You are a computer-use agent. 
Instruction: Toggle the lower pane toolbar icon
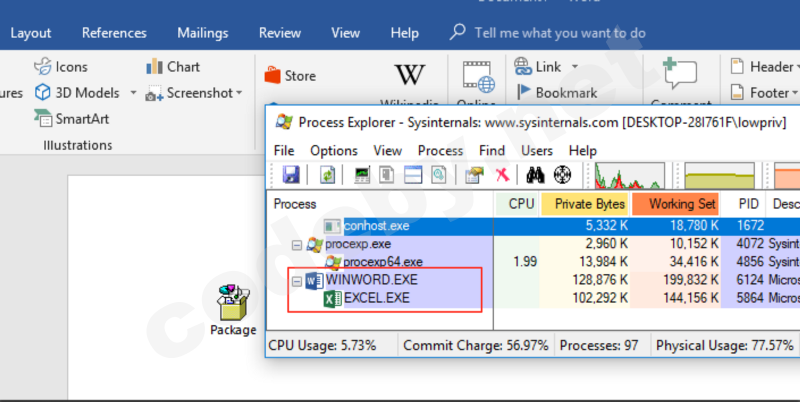pyautogui.click(x=413, y=175)
